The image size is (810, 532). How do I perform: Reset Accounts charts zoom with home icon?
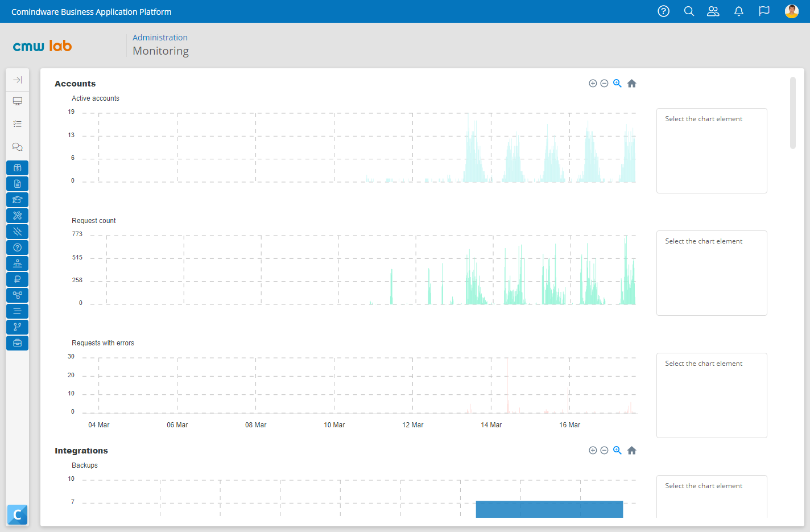point(631,84)
